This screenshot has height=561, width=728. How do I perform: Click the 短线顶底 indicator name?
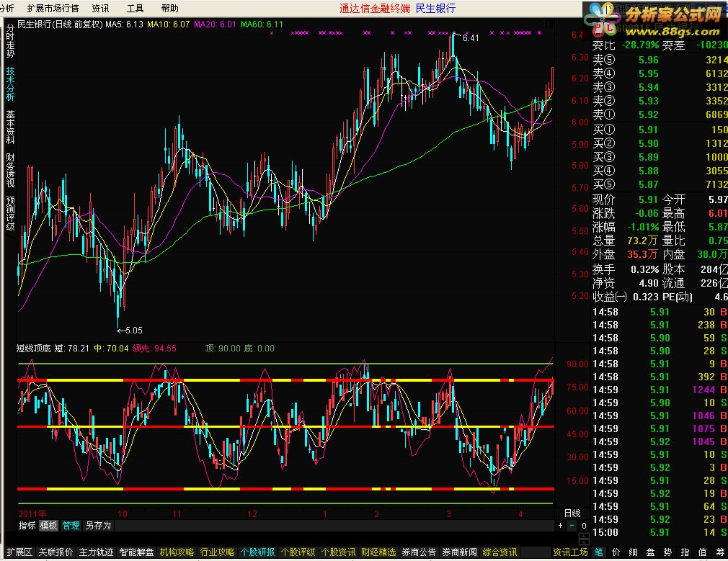(33, 349)
